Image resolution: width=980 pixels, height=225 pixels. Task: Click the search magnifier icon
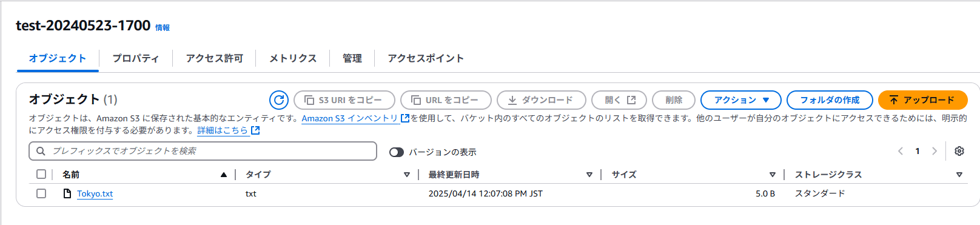tap(41, 151)
